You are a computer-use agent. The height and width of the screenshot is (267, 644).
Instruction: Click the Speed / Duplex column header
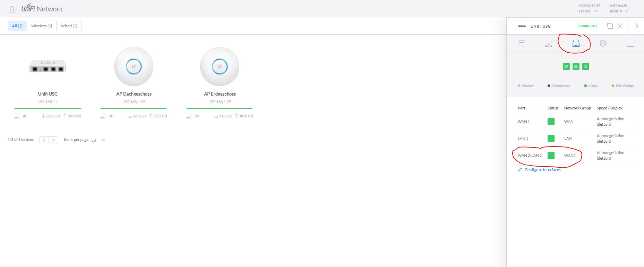pyautogui.click(x=610, y=108)
